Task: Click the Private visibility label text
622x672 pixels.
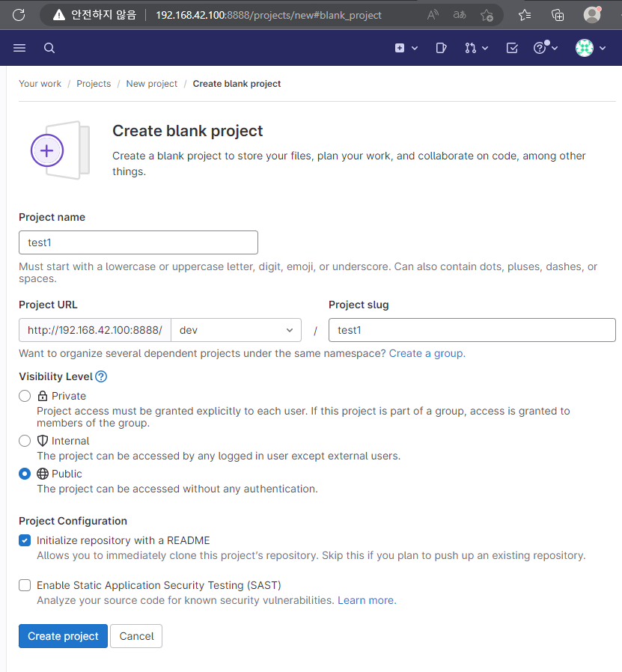Action: [69, 396]
